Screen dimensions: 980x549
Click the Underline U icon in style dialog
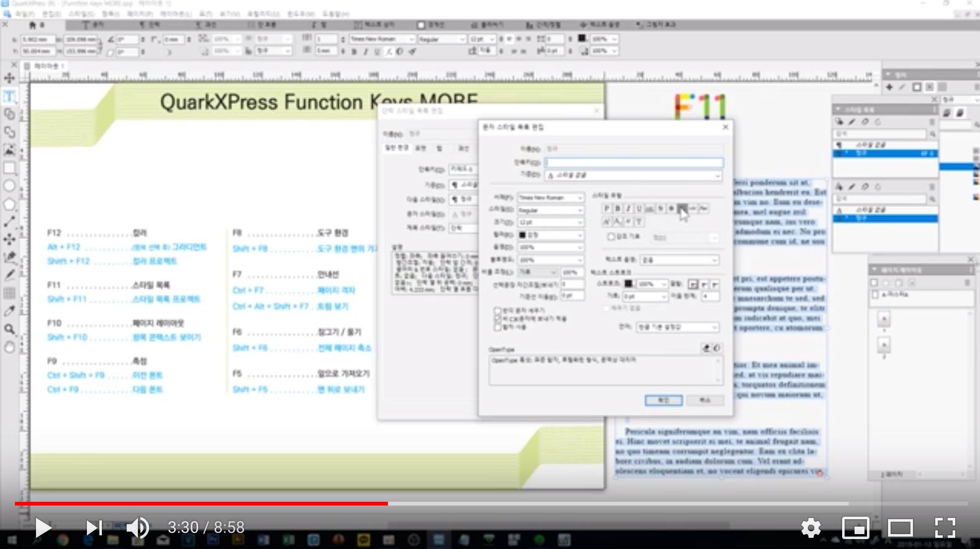click(x=638, y=209)
